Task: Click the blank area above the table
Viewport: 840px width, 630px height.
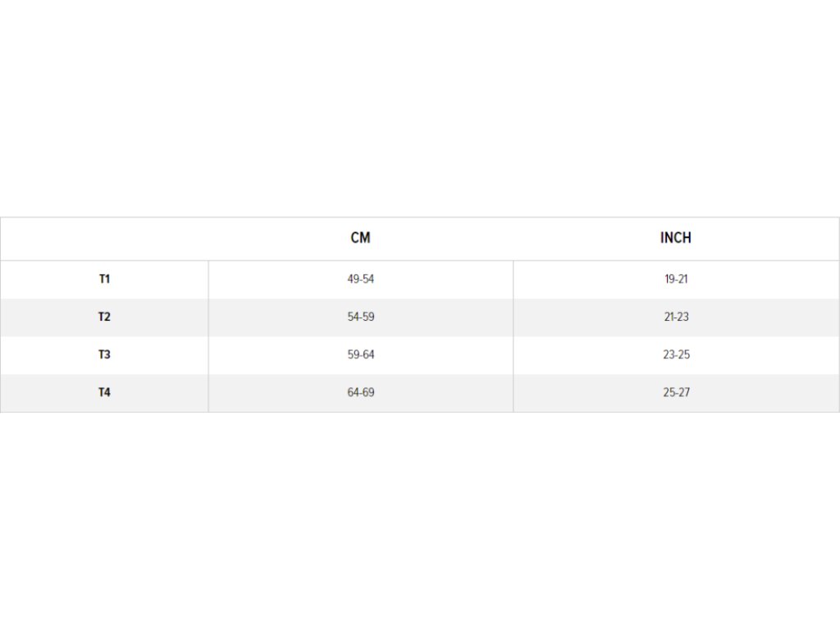Action: click(420, 107)
